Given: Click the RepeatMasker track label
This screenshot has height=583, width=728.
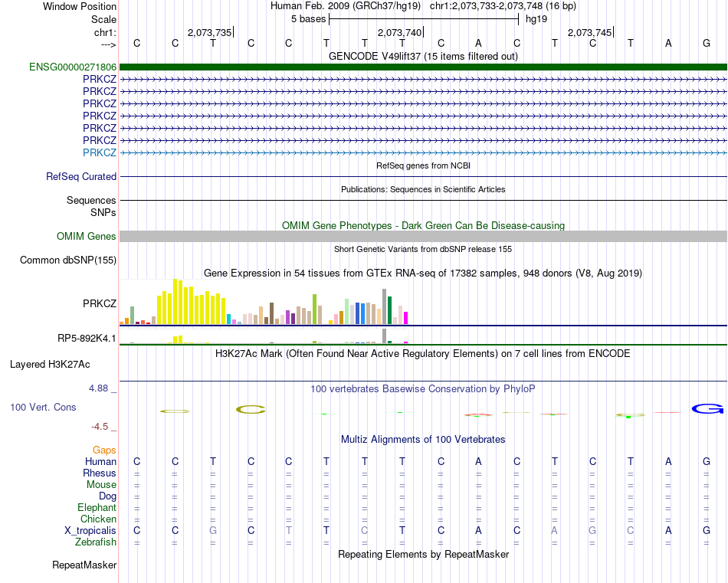Looking at the screenshot, I should click(x=84, y=565).
